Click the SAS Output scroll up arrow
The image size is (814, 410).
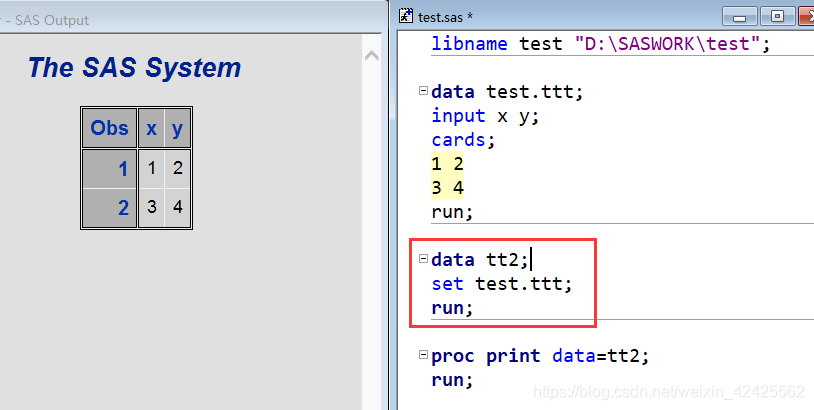371,56
